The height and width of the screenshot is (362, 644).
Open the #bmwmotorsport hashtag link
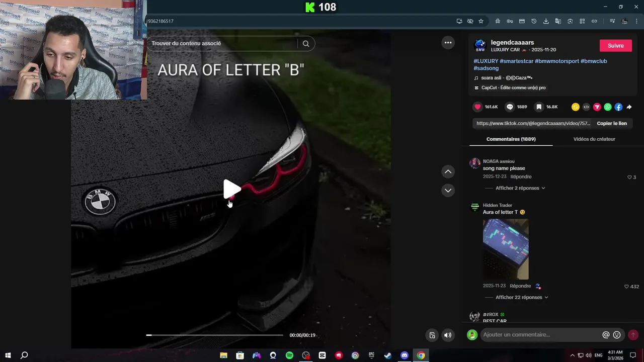[556, 61]
